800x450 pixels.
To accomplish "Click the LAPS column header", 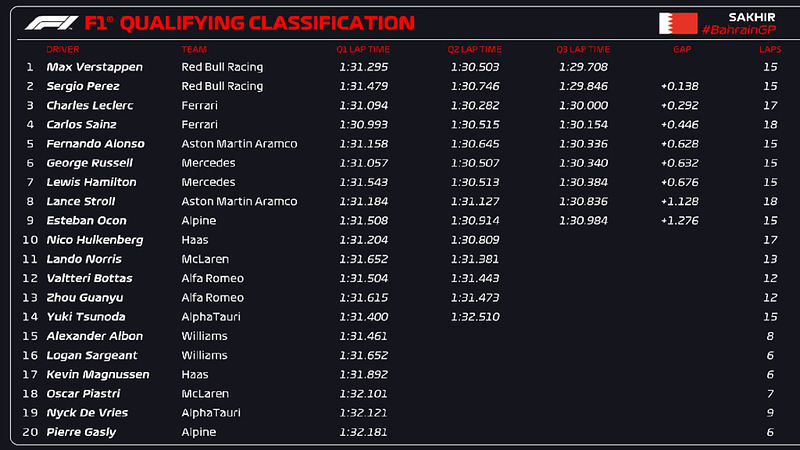I will pyautogui.click(x=770, y=49).
